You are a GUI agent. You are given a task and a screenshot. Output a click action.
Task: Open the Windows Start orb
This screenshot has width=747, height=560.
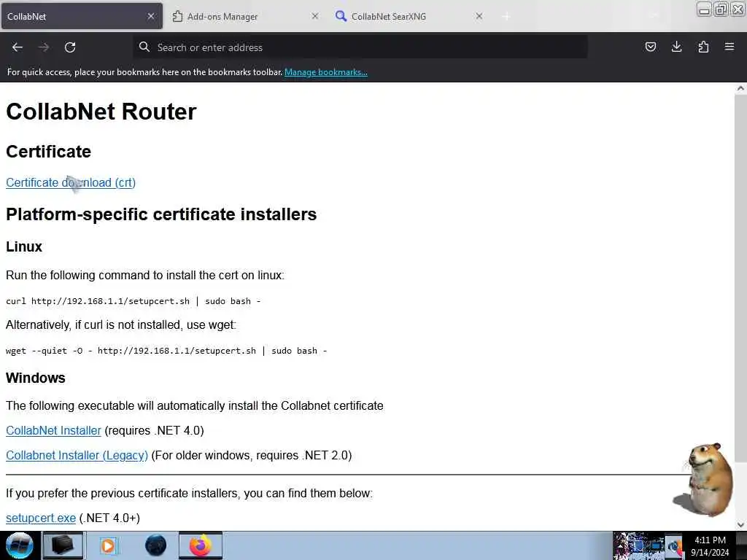point(20,545)
